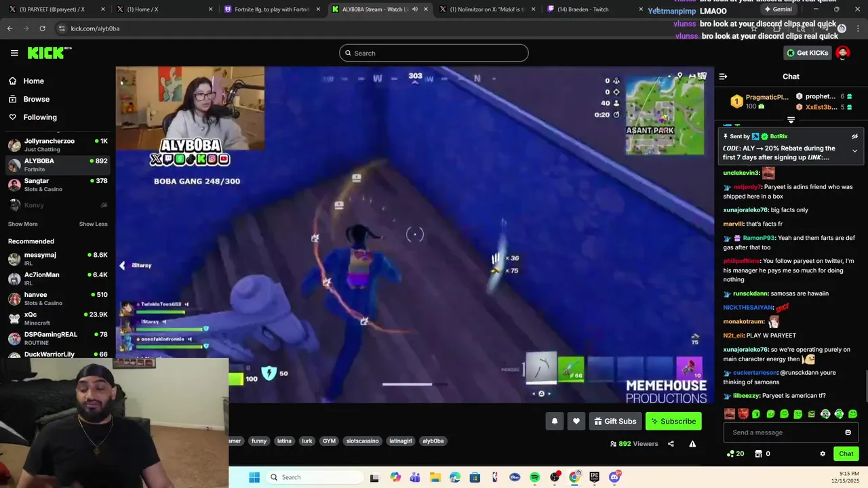
Task: Select the latinagirl tag
Action: pos(400,441)
